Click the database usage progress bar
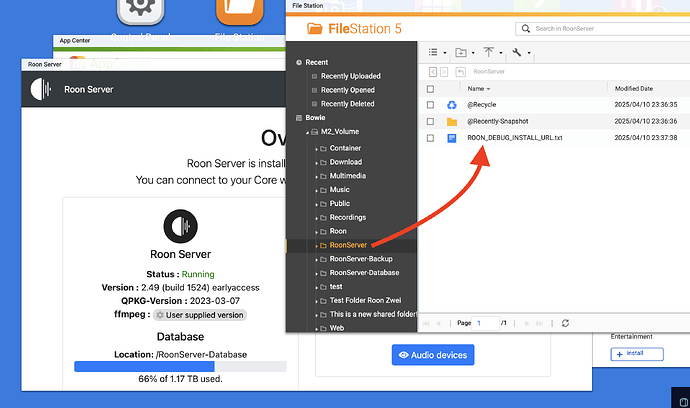Image resolution: width=690 pixels, height=408 pixels. point(180,366)
